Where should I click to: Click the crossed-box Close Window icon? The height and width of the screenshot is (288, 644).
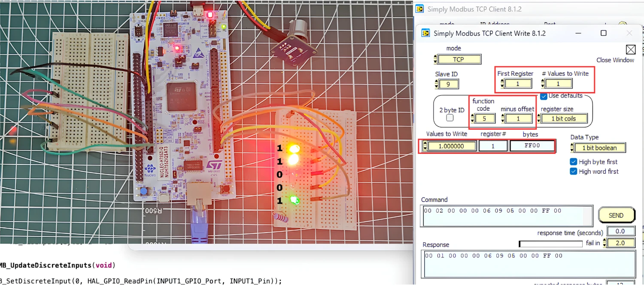pos(630,49)
